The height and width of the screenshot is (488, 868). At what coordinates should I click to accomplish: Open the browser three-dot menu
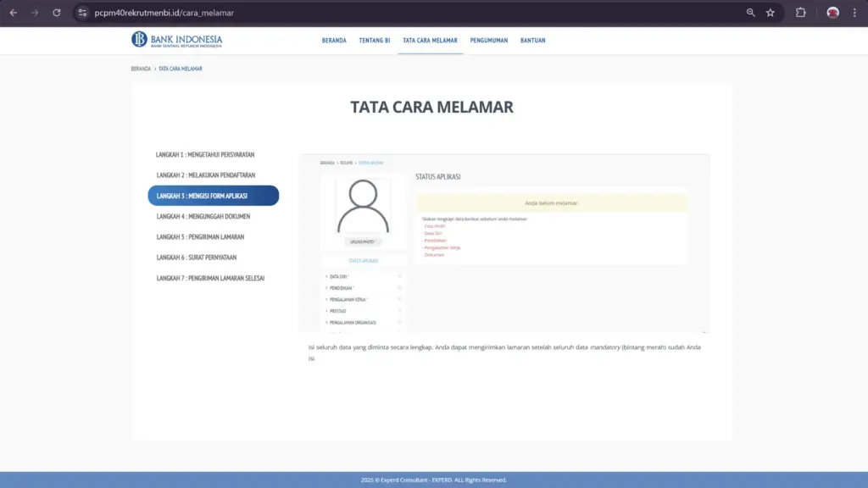click(854, 13)
